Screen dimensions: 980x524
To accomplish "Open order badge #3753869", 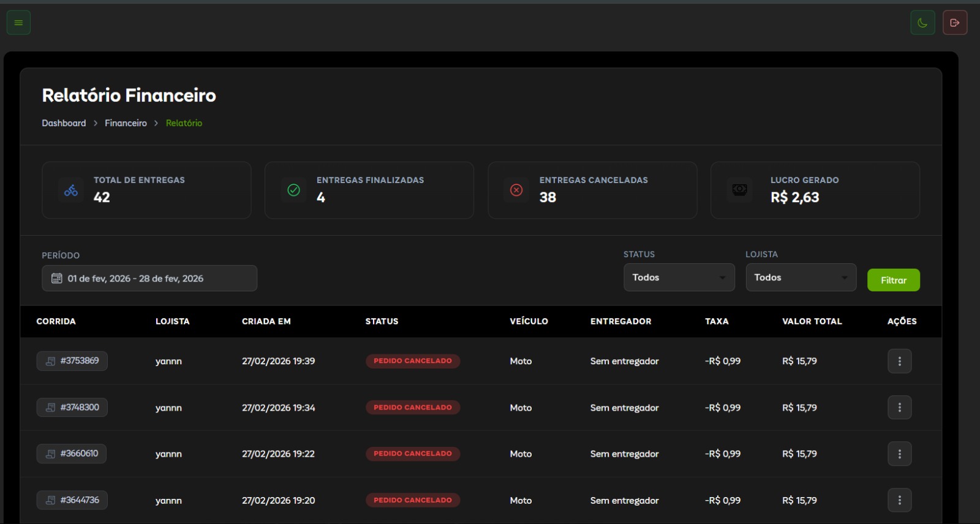I will pos(72,361).
